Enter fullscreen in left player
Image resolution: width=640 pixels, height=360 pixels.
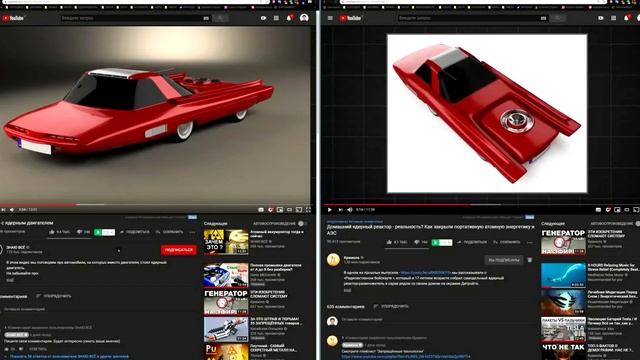point(308,210)
